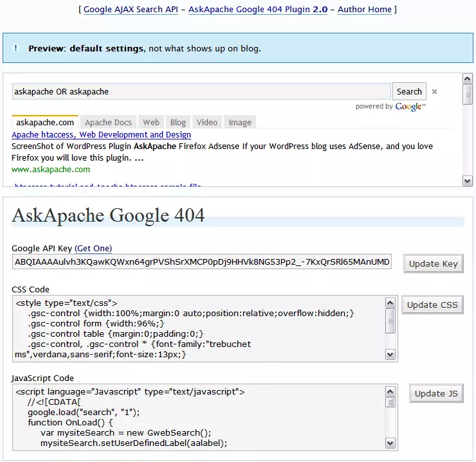The width and height of the screenshot is (476, 462).
Task: Switch to the Video tab
Action: (206, 123)
